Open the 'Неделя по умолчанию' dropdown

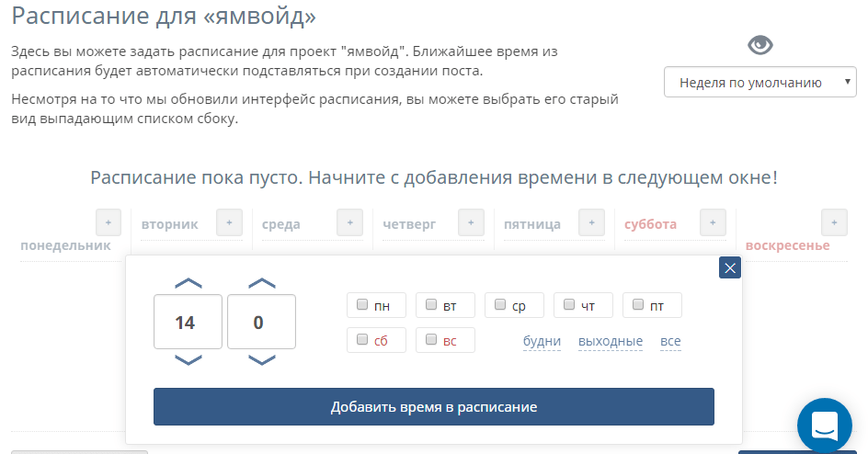click(x=760, y=82)
